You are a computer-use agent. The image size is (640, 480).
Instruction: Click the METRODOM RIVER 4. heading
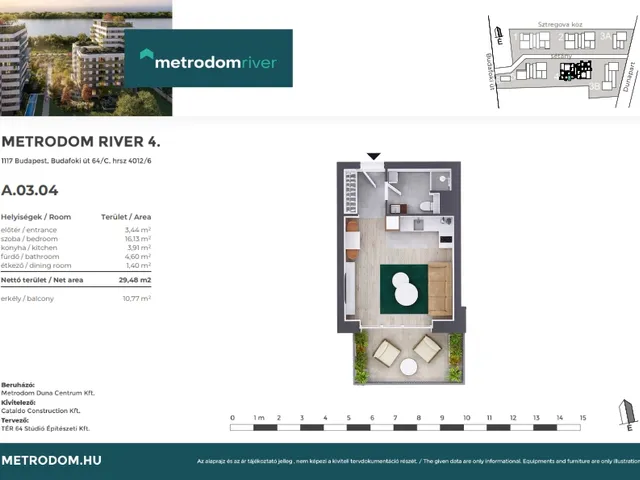(79, 141)
